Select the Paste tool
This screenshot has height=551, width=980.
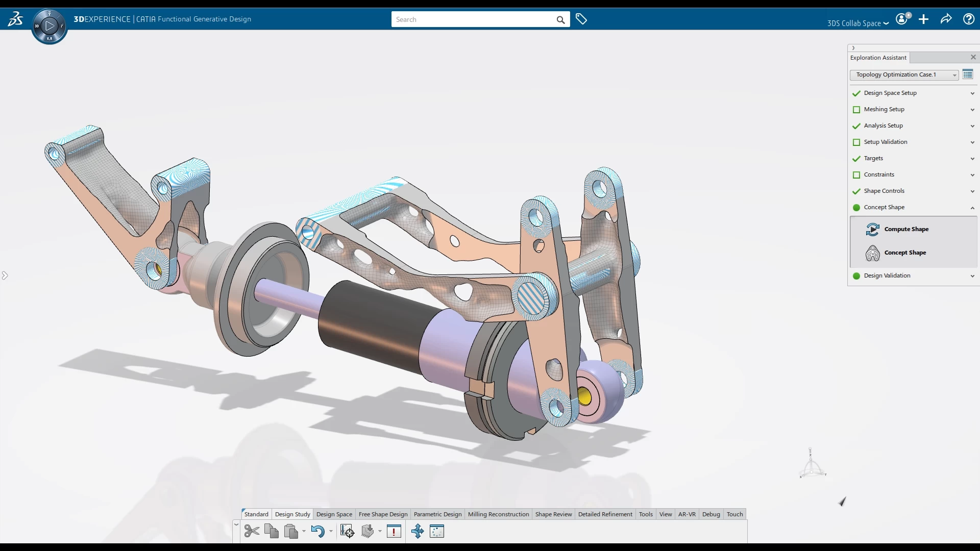coord(291,531)
